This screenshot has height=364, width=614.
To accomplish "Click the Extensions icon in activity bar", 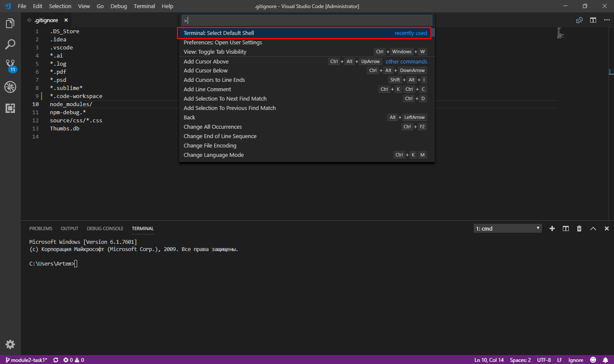I will click(x=10, y=108).
